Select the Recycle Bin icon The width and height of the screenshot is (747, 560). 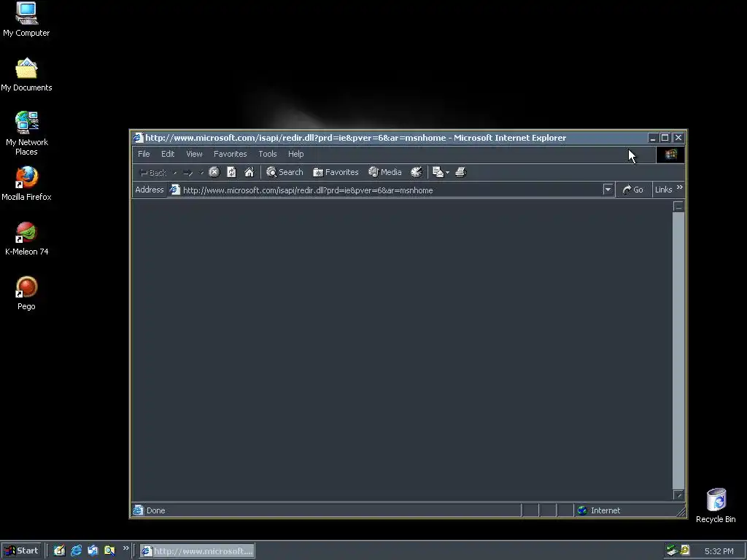716,506
